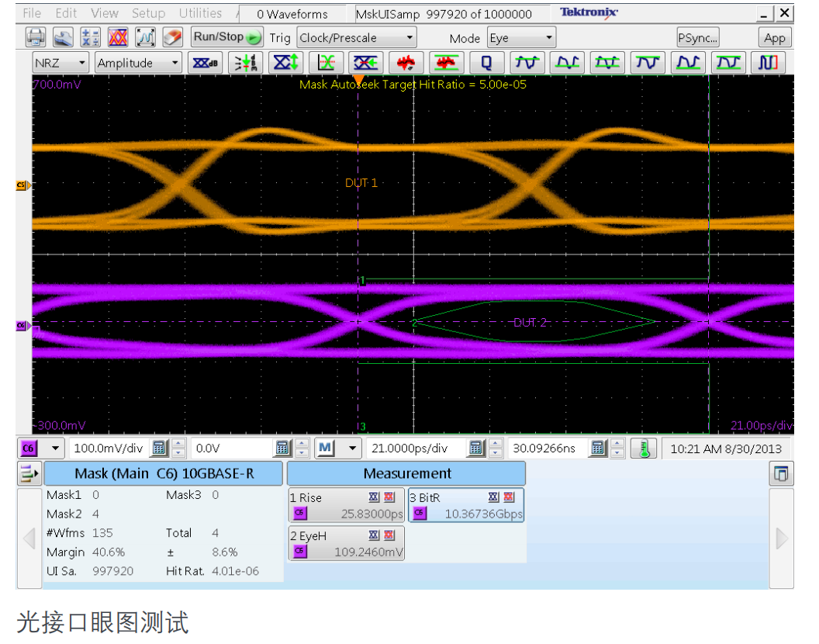Screen dimensions: 819x644
Task: Click the Q quality factor measurement icon
Action: point(486,63)
